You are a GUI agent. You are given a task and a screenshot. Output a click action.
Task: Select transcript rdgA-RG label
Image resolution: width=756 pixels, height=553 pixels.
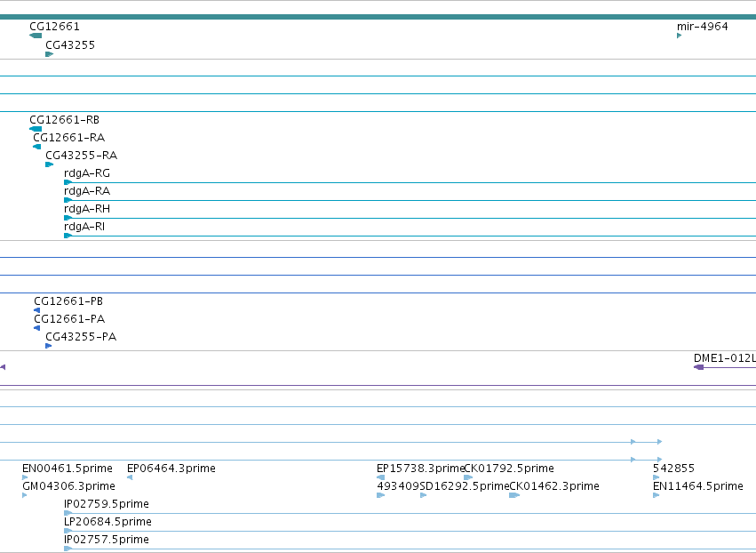pos(87,173)
